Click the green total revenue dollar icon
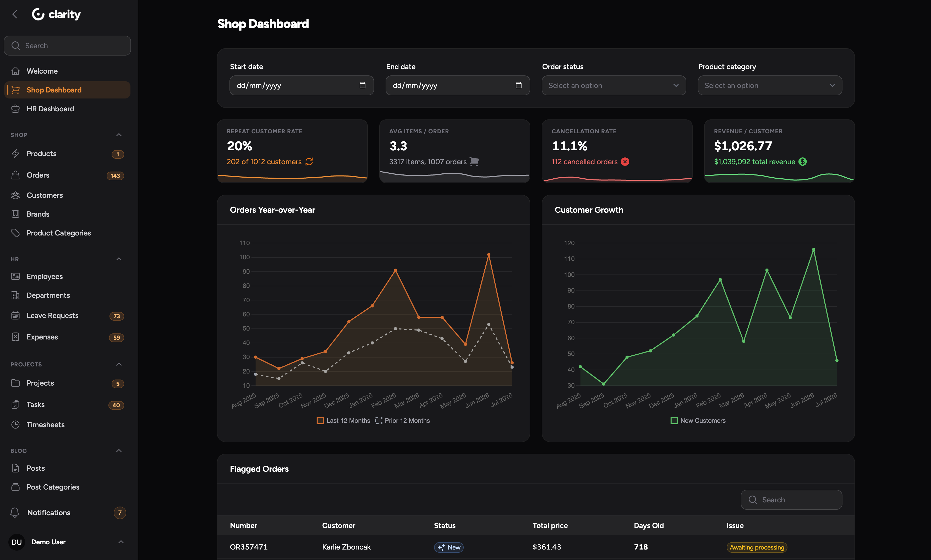 803,162
